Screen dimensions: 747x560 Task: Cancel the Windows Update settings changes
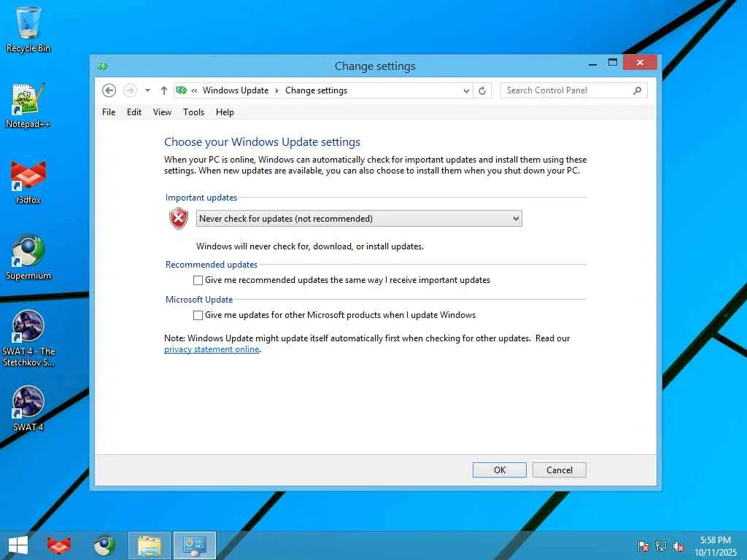(x=560, y=470)
